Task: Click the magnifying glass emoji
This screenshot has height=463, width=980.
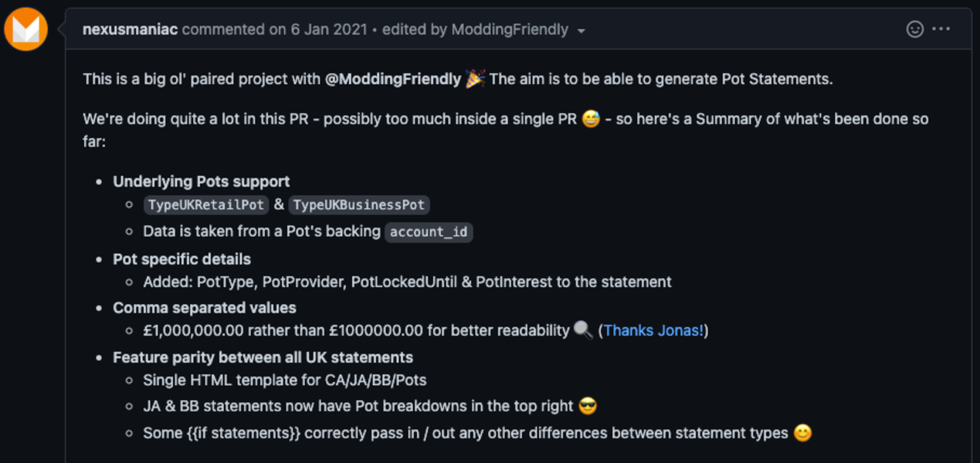Action: point(583,330)
